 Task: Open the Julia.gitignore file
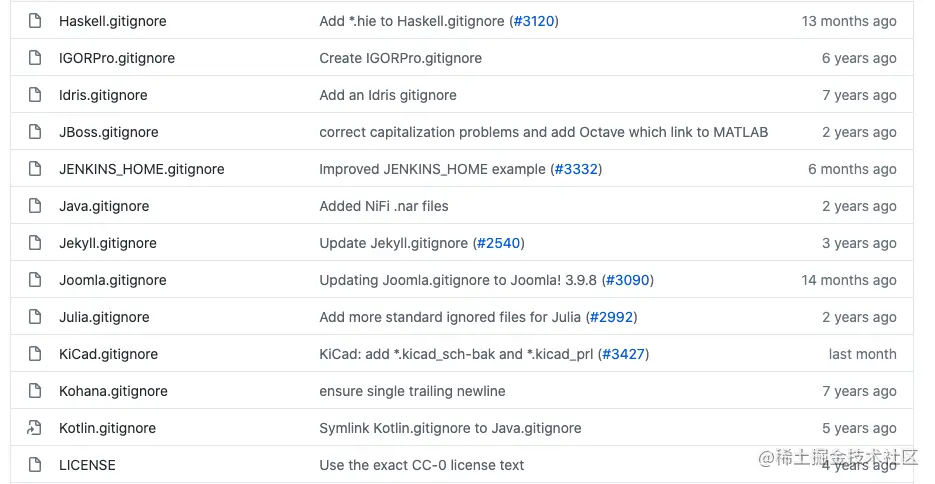click(x=104, y=317)
